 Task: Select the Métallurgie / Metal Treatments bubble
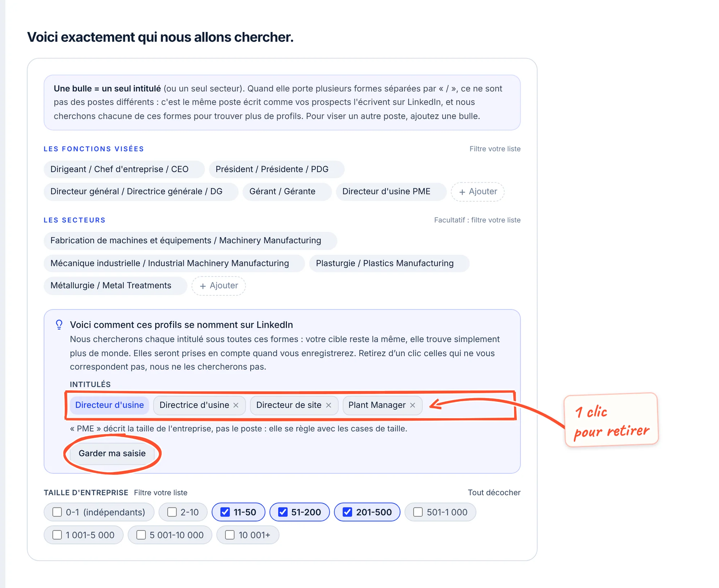(115, 286)
